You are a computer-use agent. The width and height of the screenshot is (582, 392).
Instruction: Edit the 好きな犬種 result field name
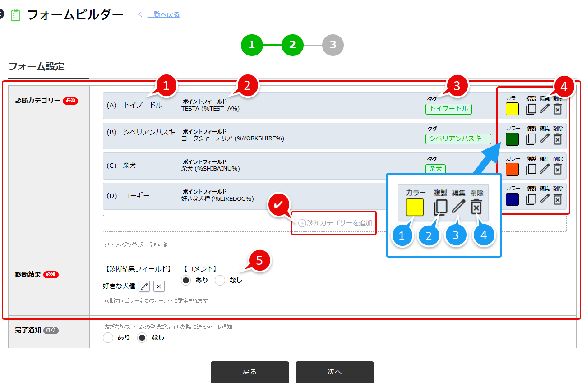click(x=144, y=286)
